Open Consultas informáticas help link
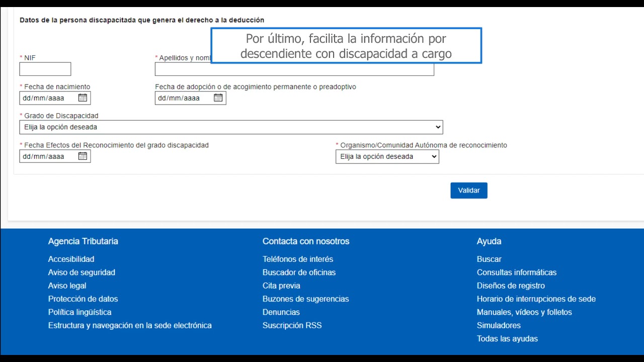The height and width of the screenshot is (362, 644). click(517, 273)
